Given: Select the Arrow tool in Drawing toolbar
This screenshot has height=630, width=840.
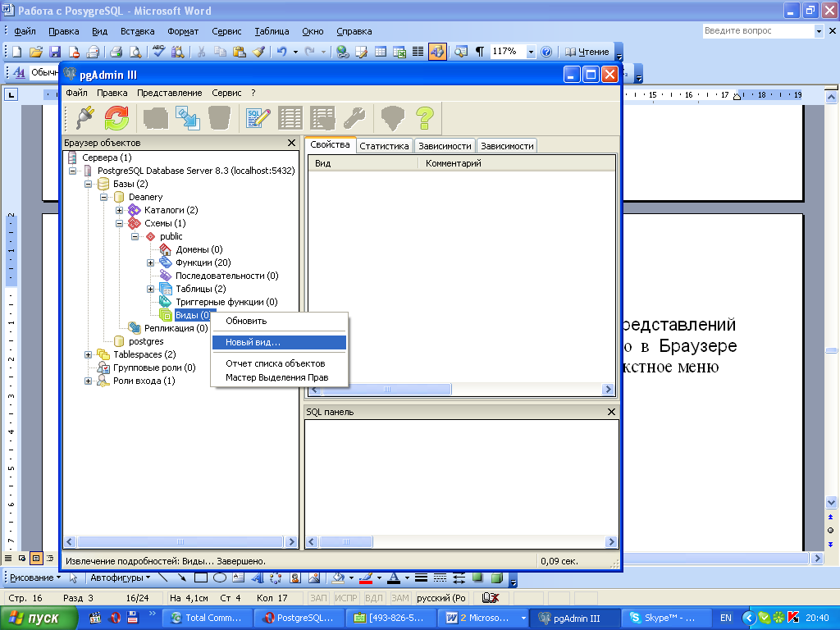Looking at the screenshot, I should (x=182, y=577).
